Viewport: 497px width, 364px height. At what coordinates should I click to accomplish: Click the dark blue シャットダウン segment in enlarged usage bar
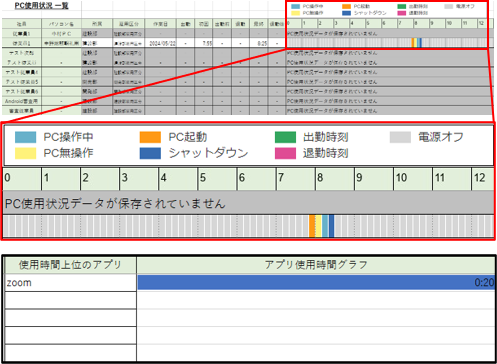tap(331, 226)
